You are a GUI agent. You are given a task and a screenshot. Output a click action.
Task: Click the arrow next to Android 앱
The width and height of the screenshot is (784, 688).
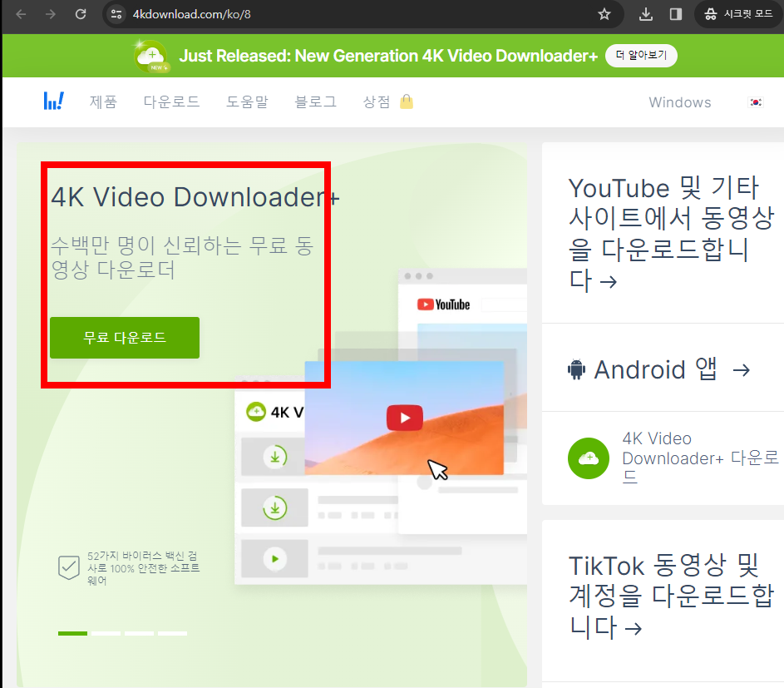tap(741, 370)
